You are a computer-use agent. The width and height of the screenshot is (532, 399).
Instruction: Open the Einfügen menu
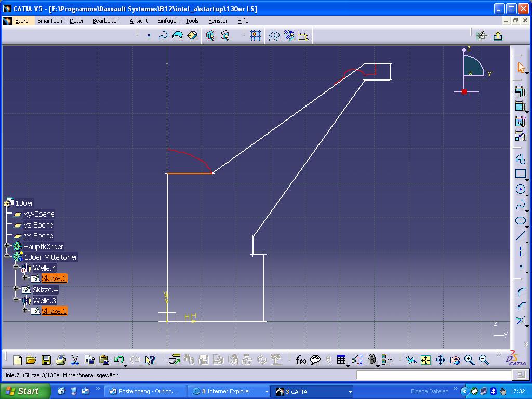click(168, 21)
